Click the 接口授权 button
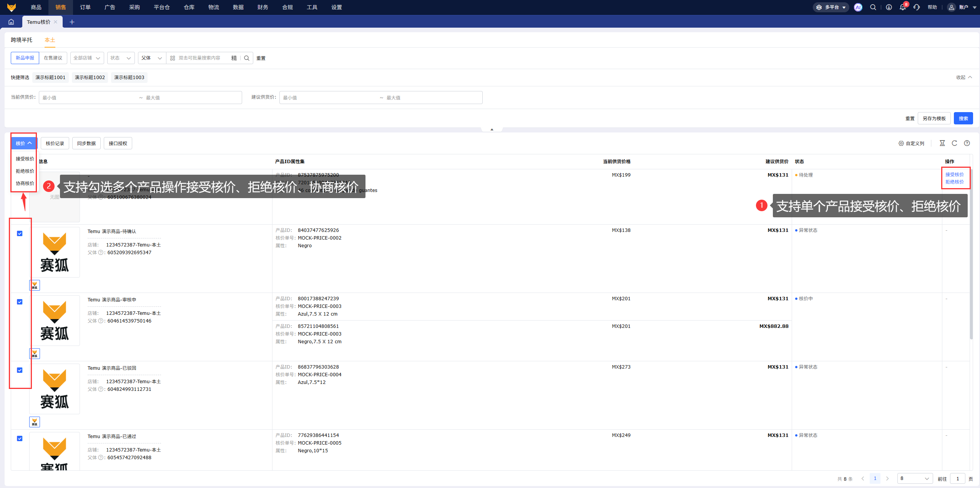The height and width of the screenshot is (488, 980). click(x=118, y=143)
